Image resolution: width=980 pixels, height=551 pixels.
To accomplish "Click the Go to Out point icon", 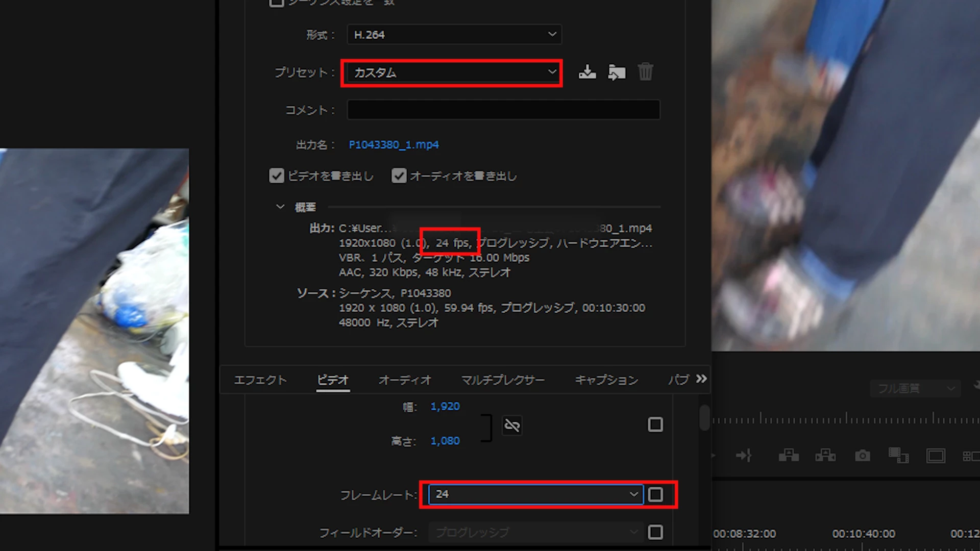I will pos(744,455).
